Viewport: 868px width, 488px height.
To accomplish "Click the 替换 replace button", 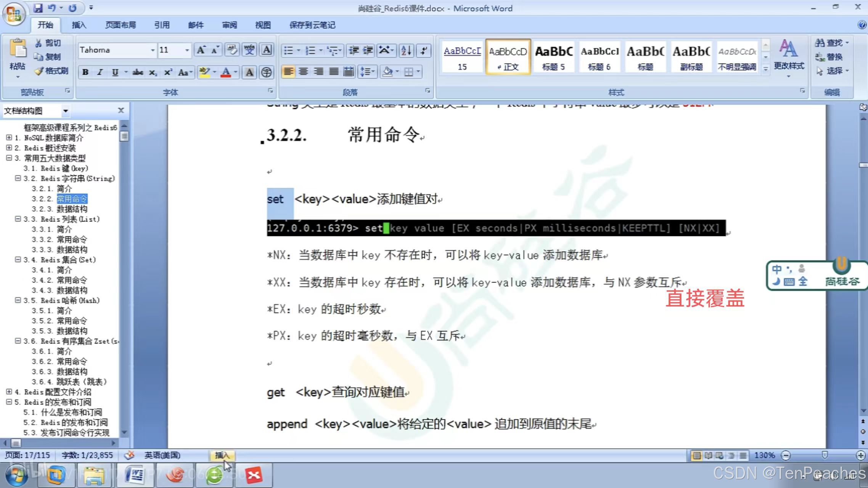I will [829, 57].
